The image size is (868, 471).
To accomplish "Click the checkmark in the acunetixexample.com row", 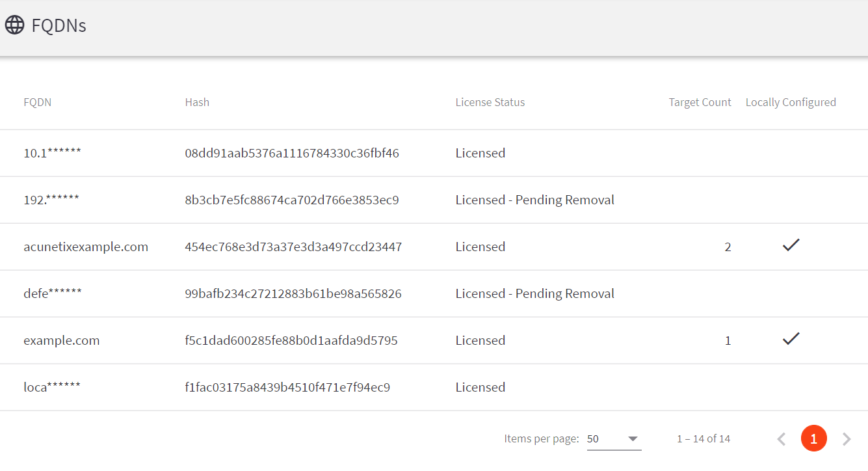I will 791,245.
